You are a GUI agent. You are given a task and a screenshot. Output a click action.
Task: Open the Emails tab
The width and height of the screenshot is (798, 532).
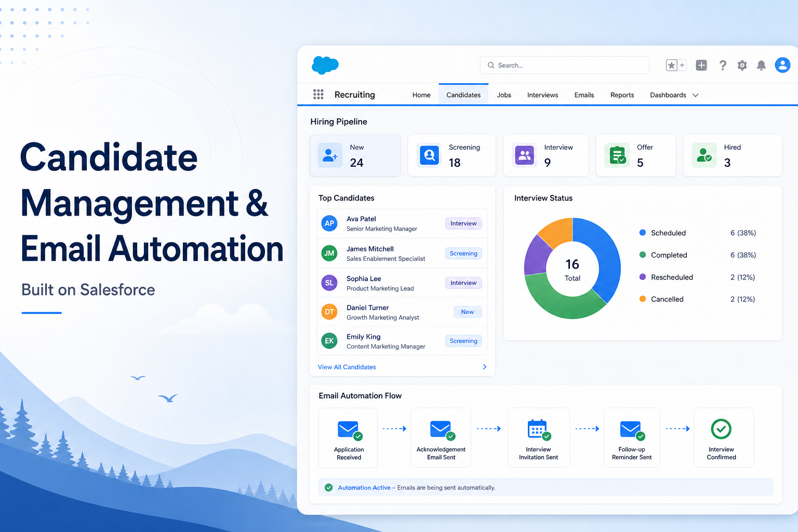click(x=584, y=95)
